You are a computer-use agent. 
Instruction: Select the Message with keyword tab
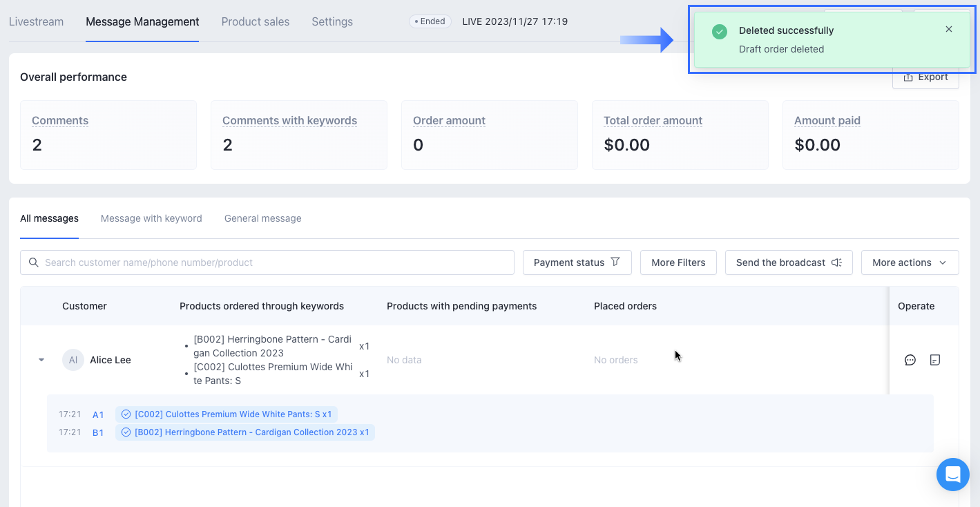click(151, 218)
